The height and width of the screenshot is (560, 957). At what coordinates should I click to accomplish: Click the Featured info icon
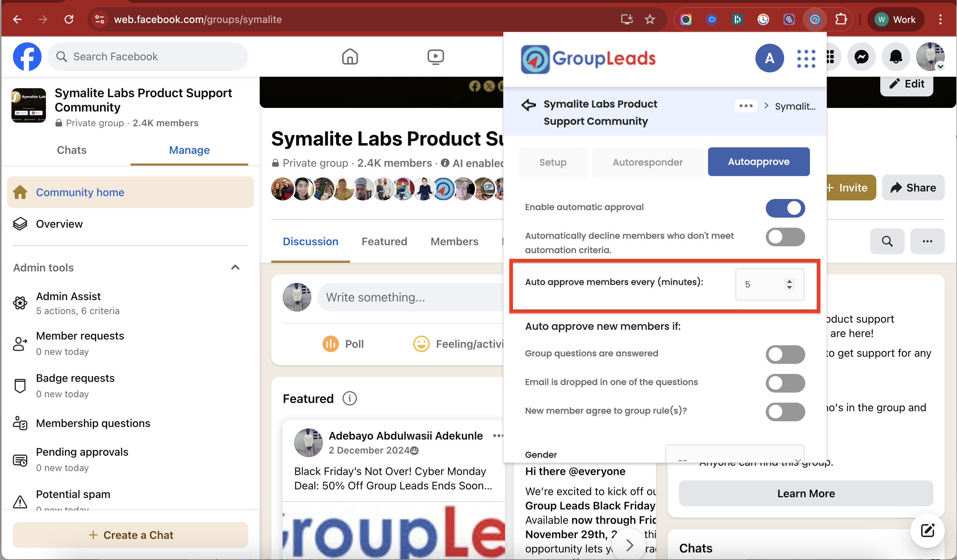(x=349, y=399)
